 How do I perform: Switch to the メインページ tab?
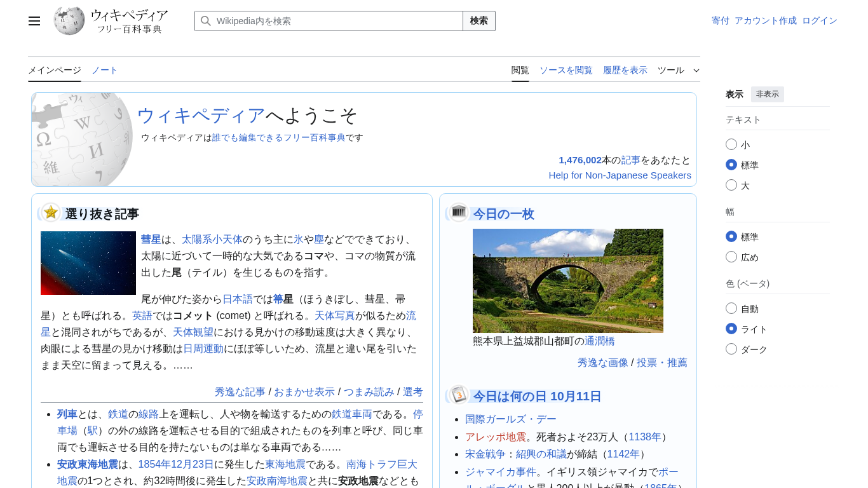click(55, 71)
